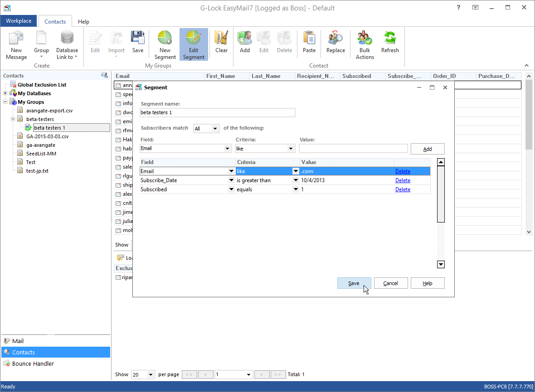Expand the My DataBases tree node
535x392 pixels.
pos(4,93)
